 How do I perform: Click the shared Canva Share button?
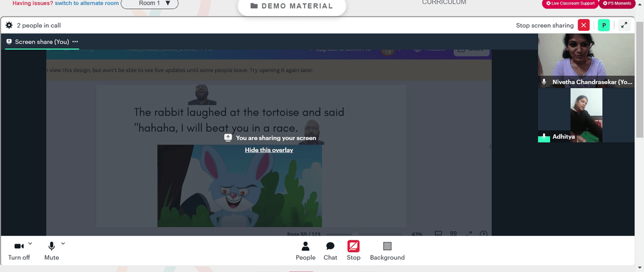tap(471, 50)
